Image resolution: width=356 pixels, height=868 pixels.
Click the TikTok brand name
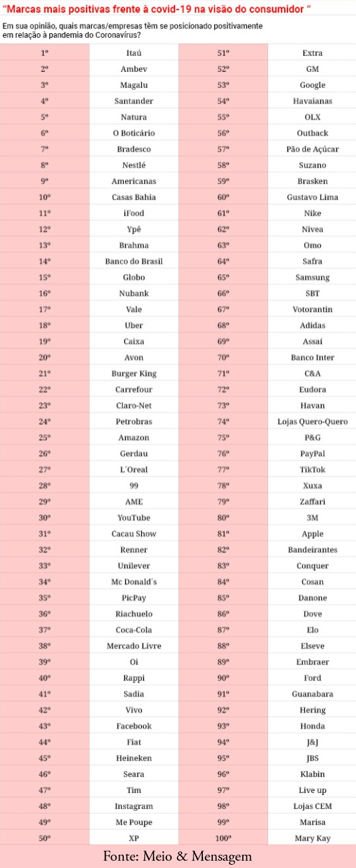point(312,470)
